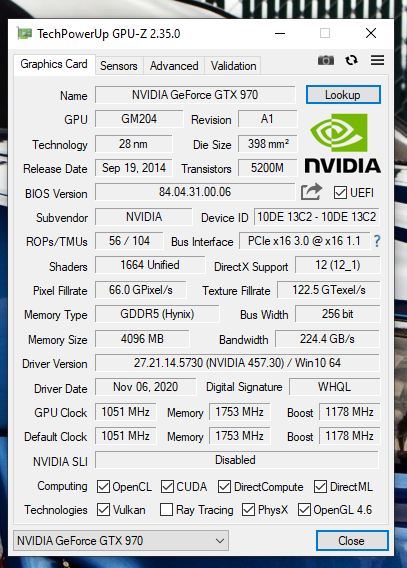This screenshot has height=568, width=407.
Task: Click the GPU Clock row Boost 1178 MHz field
Action: 349,412
